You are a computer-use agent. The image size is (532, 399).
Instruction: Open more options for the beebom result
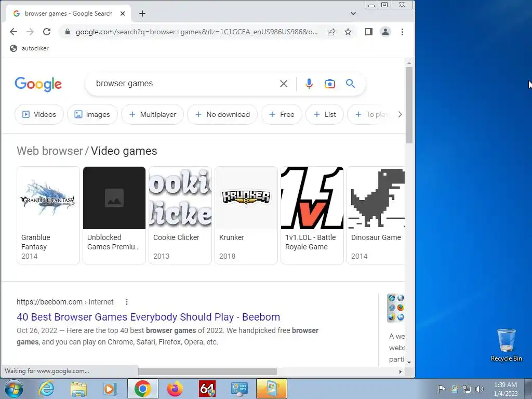127,302
